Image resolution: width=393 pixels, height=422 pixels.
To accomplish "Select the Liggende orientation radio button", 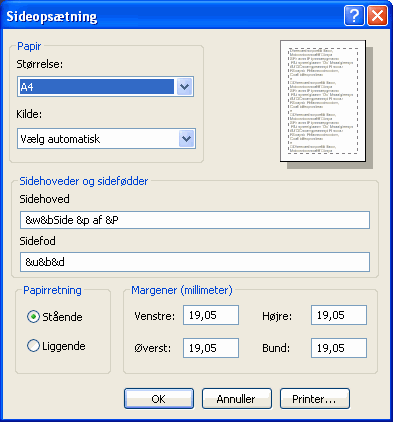I will 56,346.
